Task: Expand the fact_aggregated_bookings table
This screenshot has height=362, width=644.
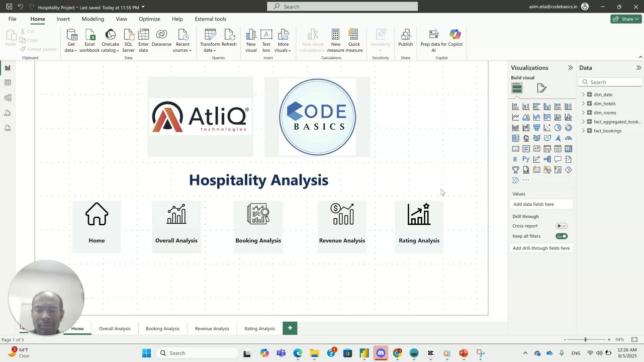Action: coord(583,122)
